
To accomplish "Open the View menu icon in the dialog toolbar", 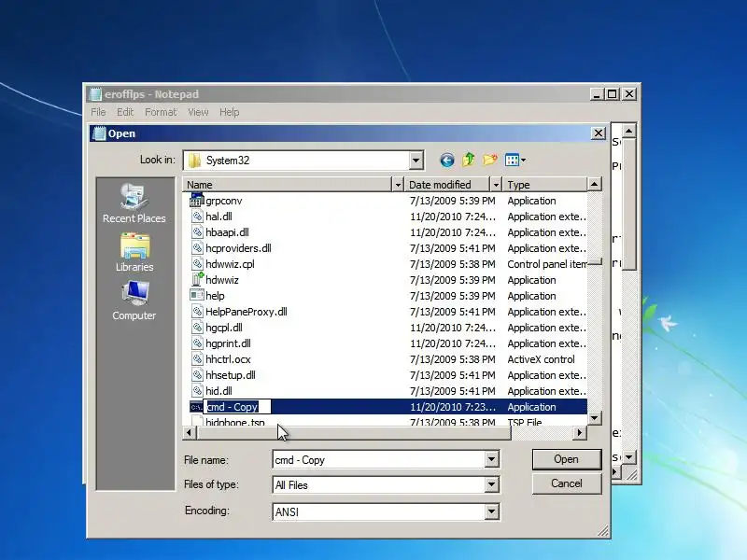I will 512,160.
